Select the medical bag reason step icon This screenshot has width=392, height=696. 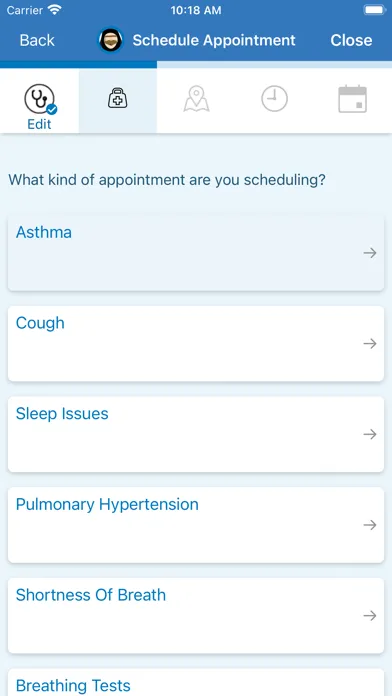pos(118,98)
